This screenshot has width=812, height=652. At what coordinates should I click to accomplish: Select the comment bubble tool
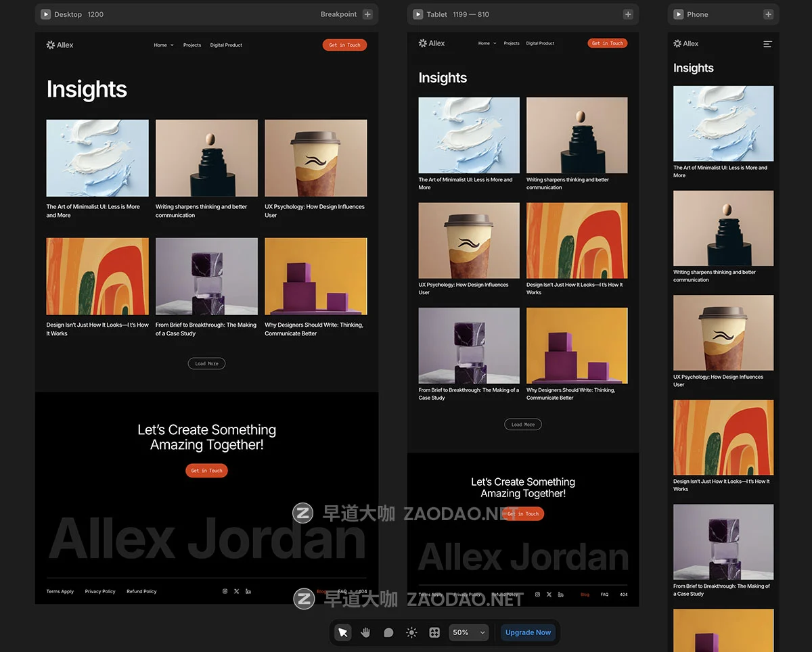tap(388, 632)
